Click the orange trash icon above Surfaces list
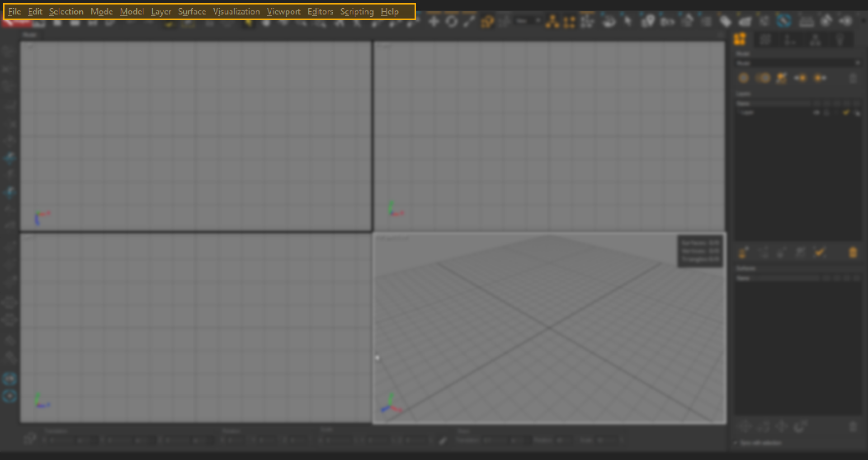This screenshot has height=460, width=868. pyautogui.click(x=853, y=252)
